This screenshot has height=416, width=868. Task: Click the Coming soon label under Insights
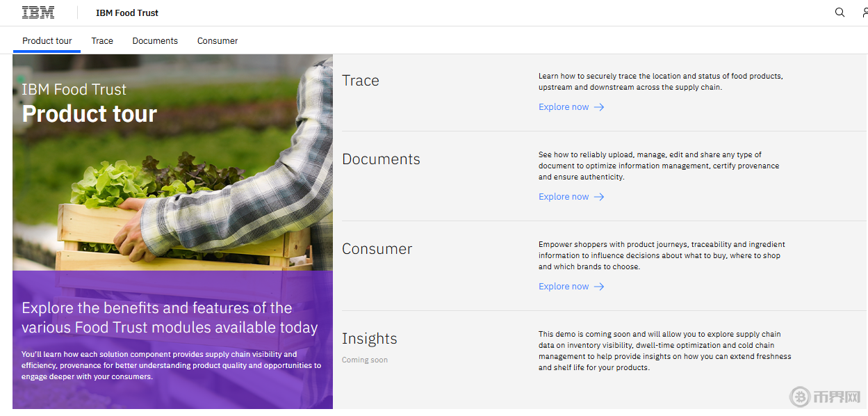coord(365,360)
